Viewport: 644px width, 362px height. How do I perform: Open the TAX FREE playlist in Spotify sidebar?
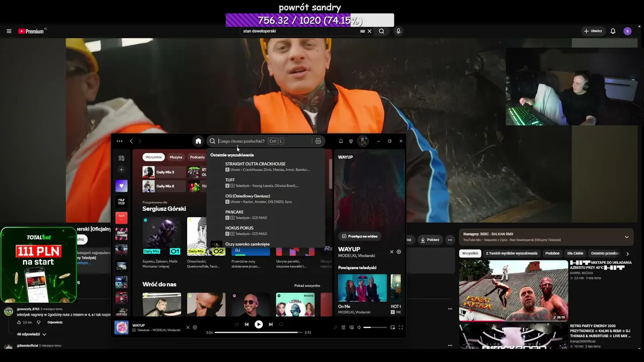pyautogui.click(x=121, y=202)
